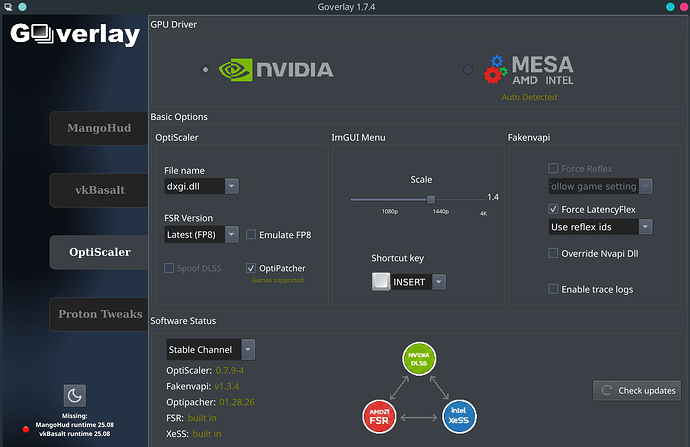The width and height of the screenshot is (690, 447).
Task: Select the Mesa AMD Intel driver radio button
Action: 468,70
